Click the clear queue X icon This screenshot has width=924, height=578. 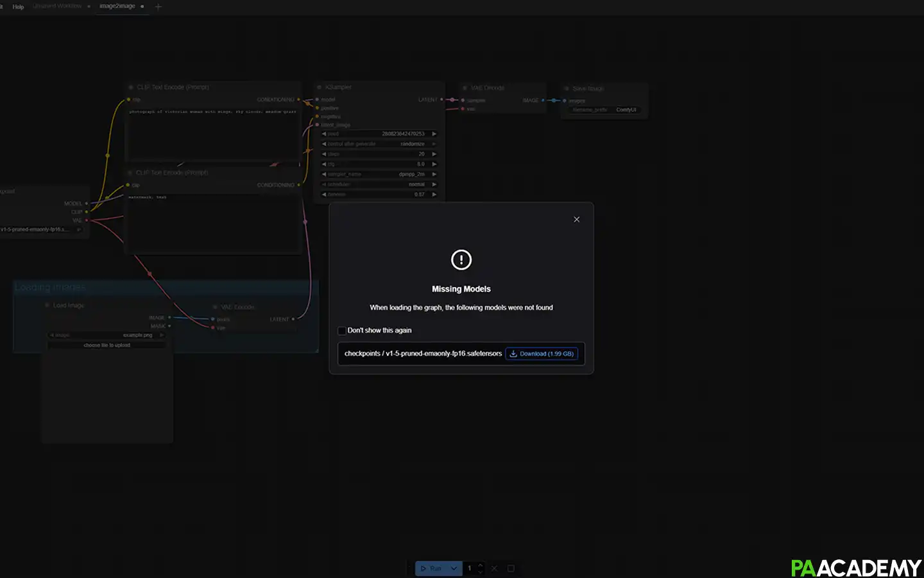(x=494, y=568)
